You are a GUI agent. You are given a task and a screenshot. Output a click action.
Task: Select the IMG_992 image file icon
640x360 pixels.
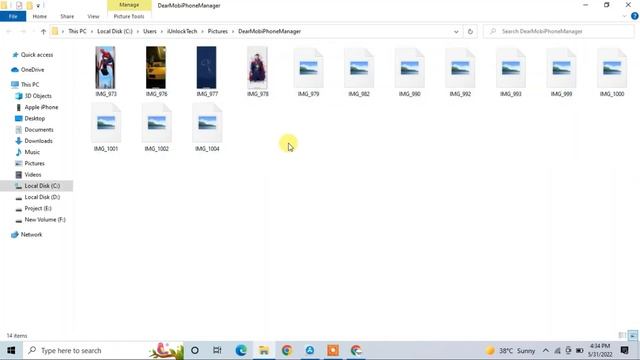pos(460,68)
